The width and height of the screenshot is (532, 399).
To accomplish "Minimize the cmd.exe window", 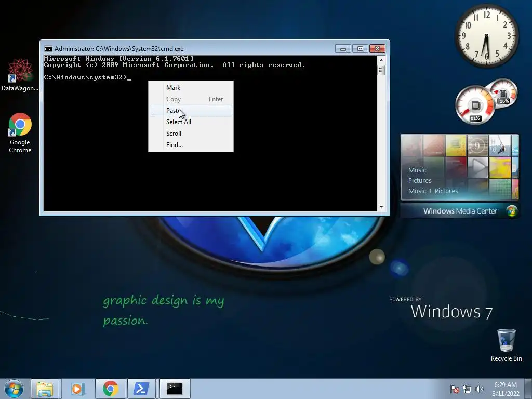I will [x=343, y=49].
